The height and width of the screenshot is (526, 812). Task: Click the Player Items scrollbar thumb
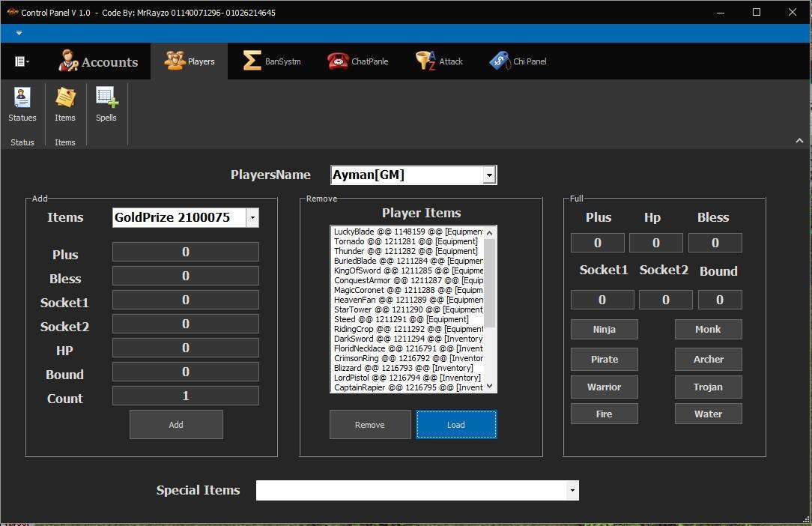(489, 282)
